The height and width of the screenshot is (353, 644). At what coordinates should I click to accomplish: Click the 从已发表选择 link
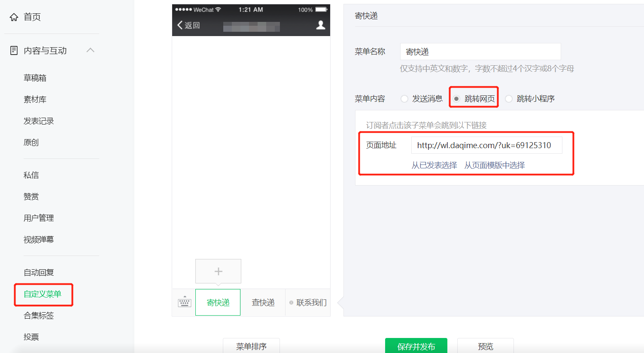tap(434, 165)
